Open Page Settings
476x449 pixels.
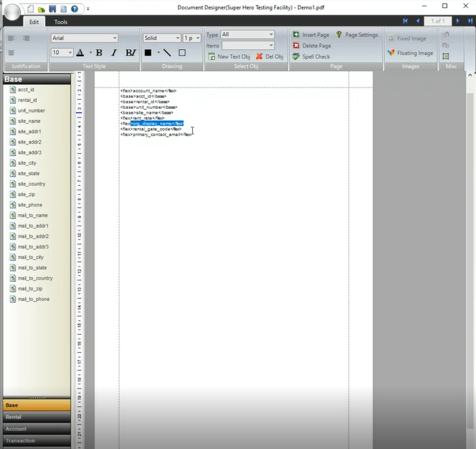(356, 35)
